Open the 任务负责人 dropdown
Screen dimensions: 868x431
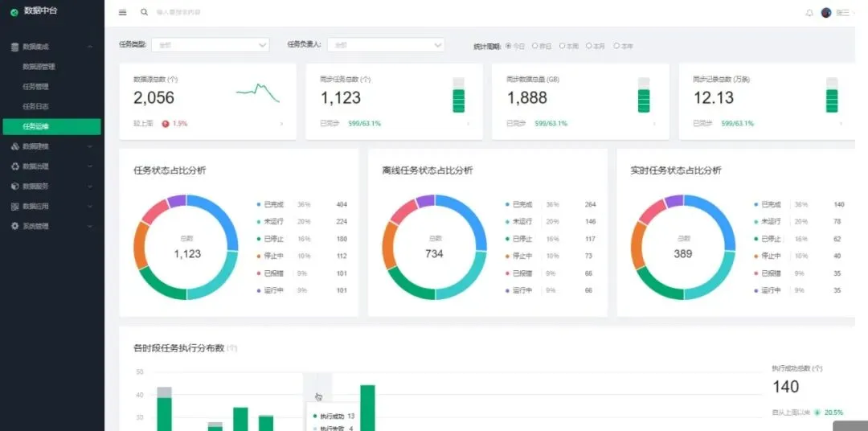coord(386,45)
